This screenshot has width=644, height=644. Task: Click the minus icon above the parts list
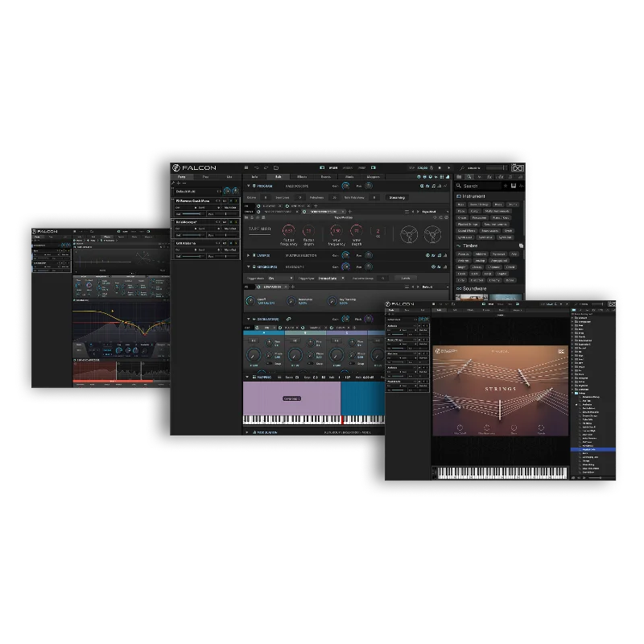[184, 183]
